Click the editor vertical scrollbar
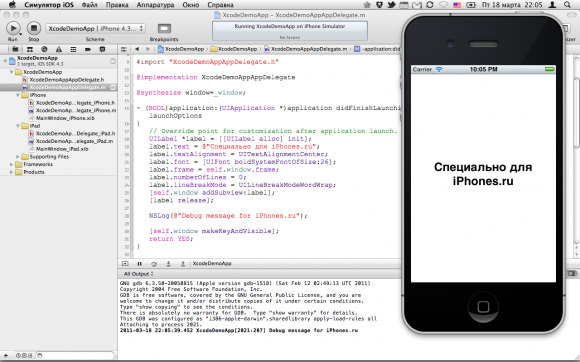The height and width of the screenshot is (362, 580). coord(576,113)
